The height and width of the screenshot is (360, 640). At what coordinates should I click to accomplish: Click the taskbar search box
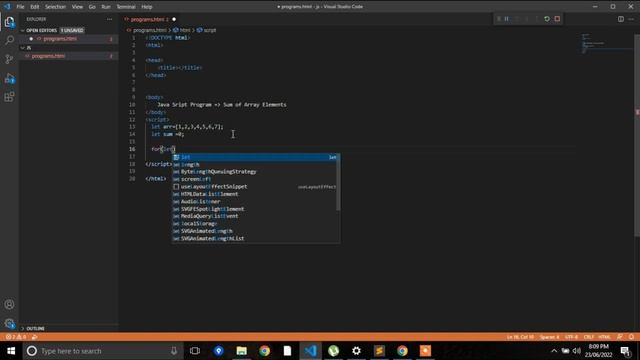point(103,351)
